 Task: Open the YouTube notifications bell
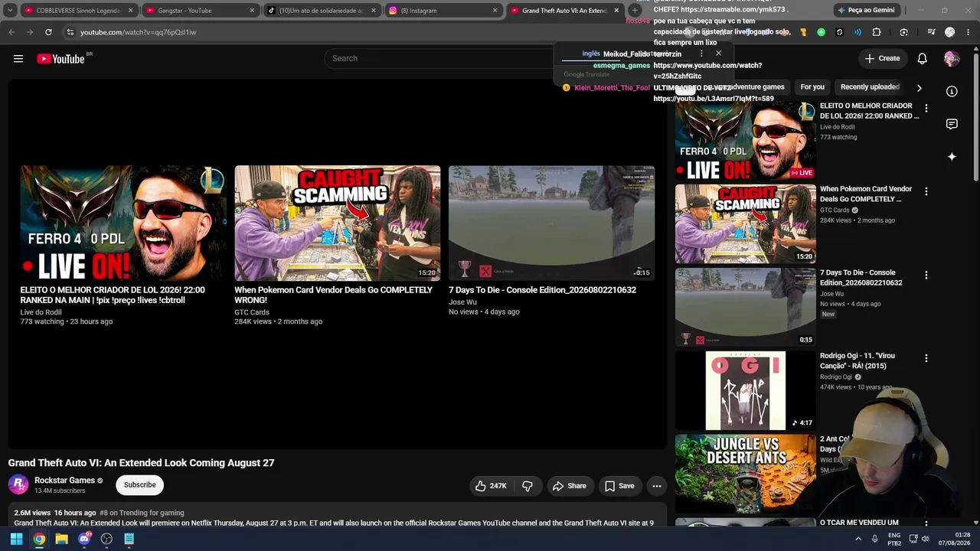tap(923, 59)
